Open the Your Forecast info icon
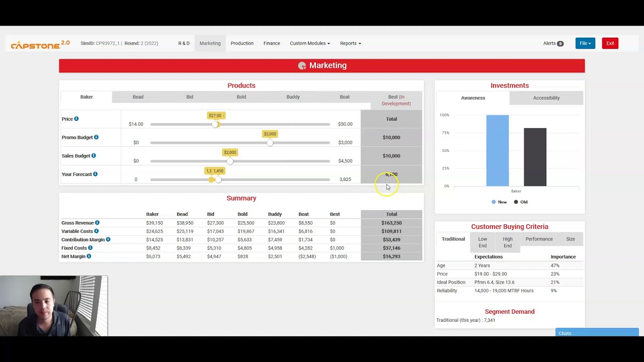Viewport: 644px width, 362px height. 95,174
